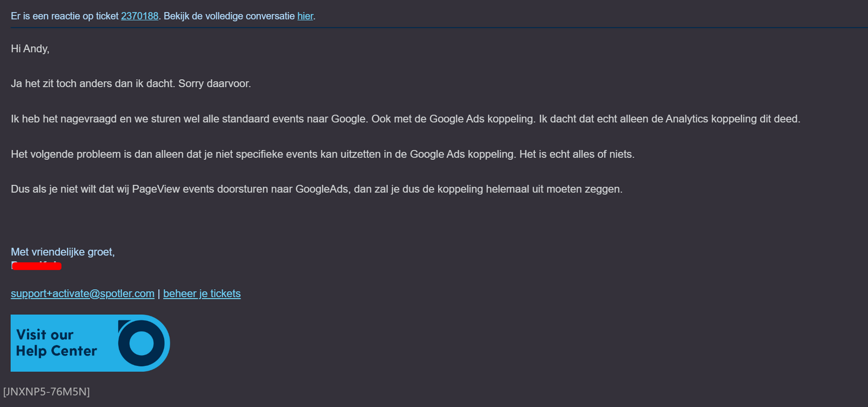868x407 pixels.
Task: Click the 'Met vriendelijke groet,' closing
Action: [63, 252]
